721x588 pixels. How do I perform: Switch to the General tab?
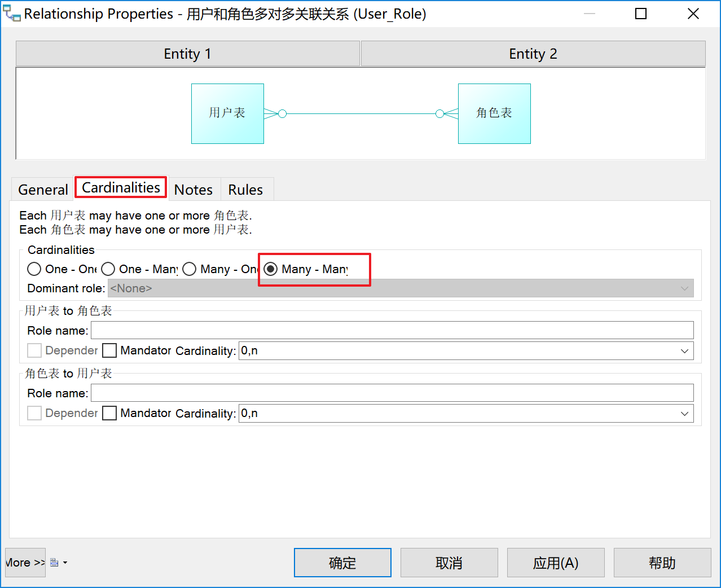(43, 190)
